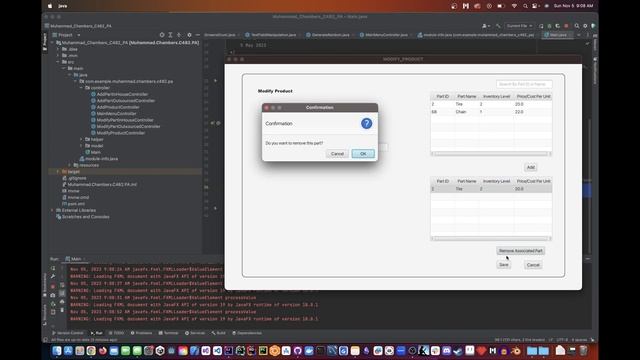
Task: Click Cancel next to Save in Modify Product
Action: coord(533,265)
